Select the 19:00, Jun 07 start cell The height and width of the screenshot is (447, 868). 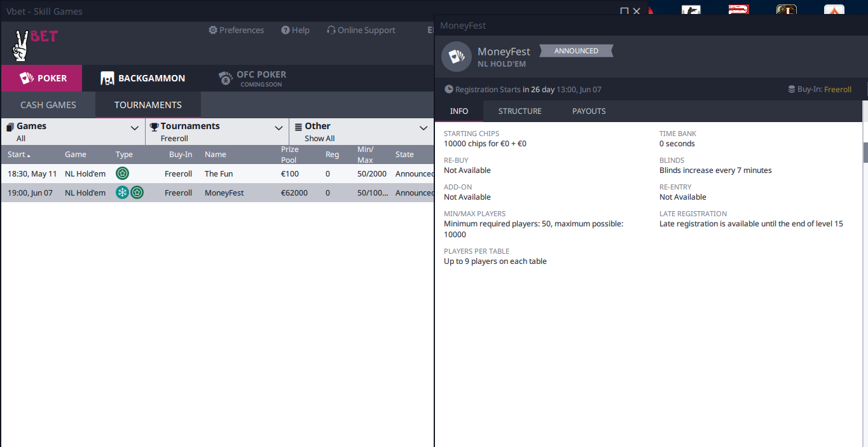point(30,193)
